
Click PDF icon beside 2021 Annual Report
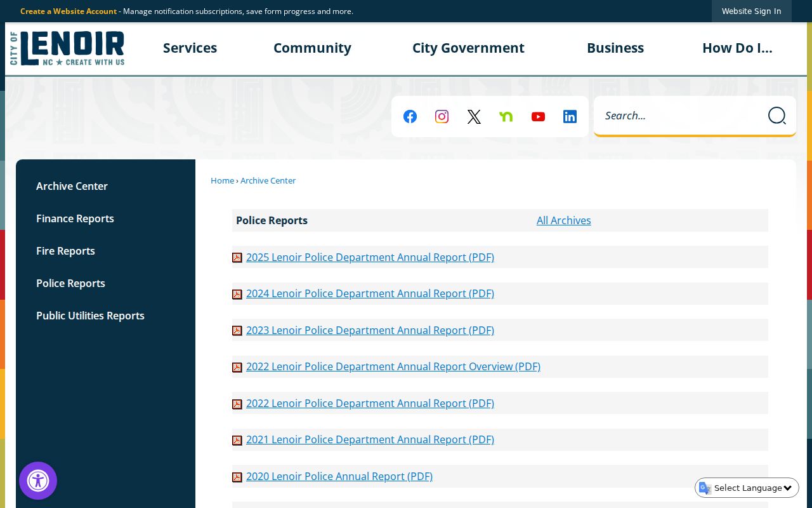point(237,440)
